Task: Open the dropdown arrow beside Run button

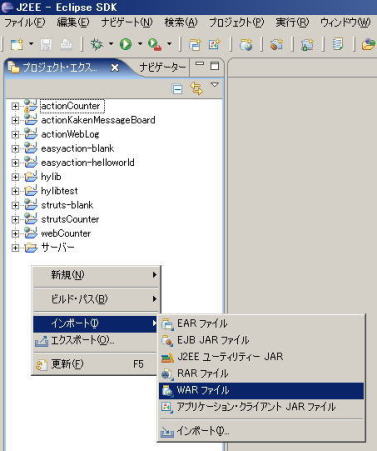Action: 140,44
